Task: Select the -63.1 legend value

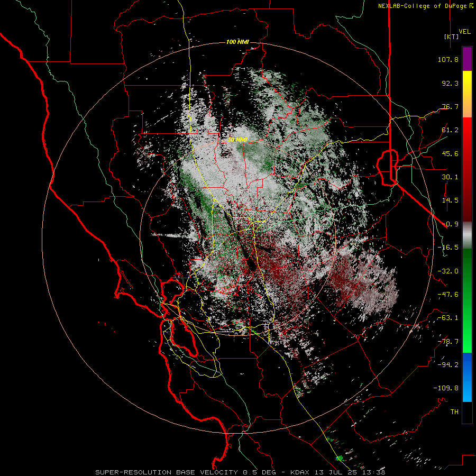Action: (448, 318)
